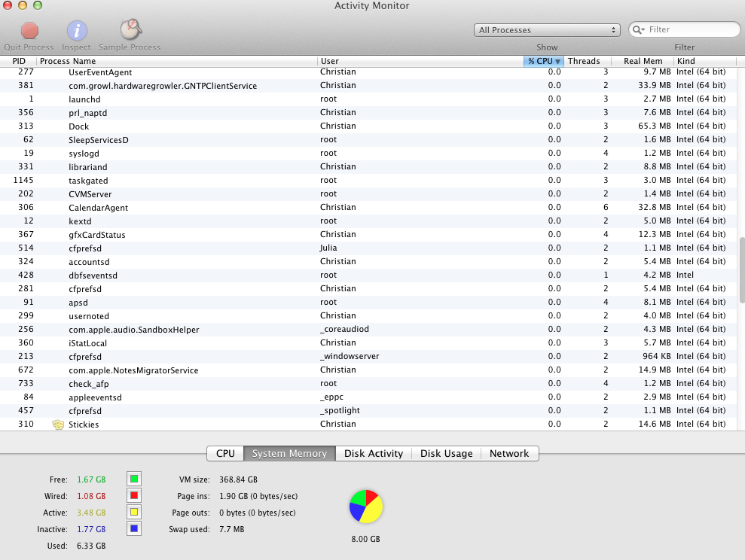Screen dimensions: 745x560
Task: Select the UserEventAgent process row
Action: point(368,72)
